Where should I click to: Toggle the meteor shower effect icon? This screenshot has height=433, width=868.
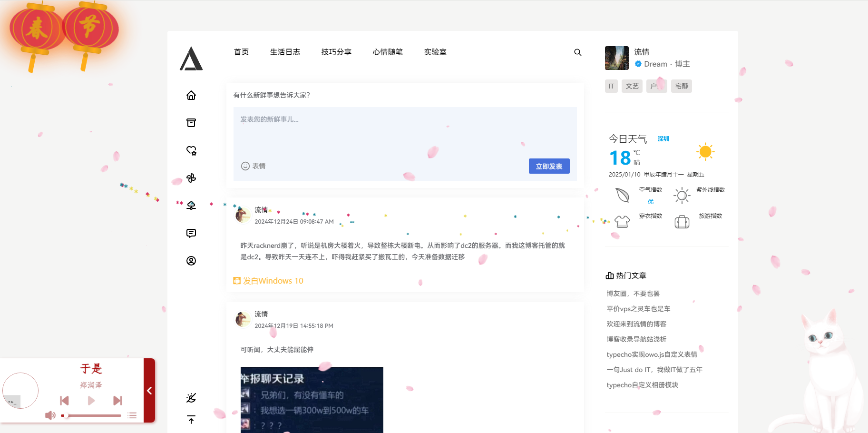click(x=191, y=398)
